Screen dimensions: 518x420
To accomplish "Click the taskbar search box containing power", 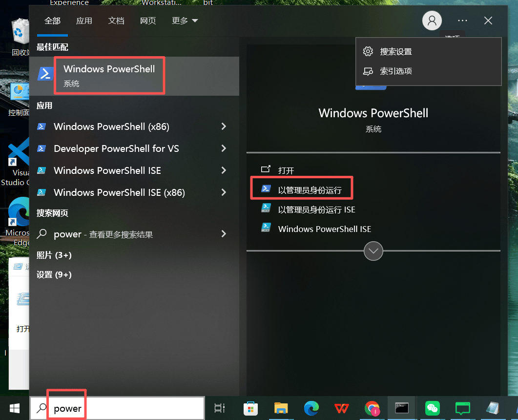I will tap(117, 408).
